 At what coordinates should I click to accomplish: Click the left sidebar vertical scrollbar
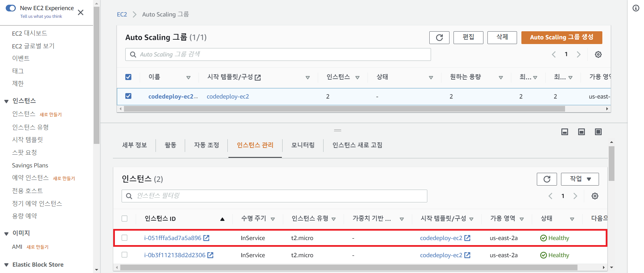97,75
